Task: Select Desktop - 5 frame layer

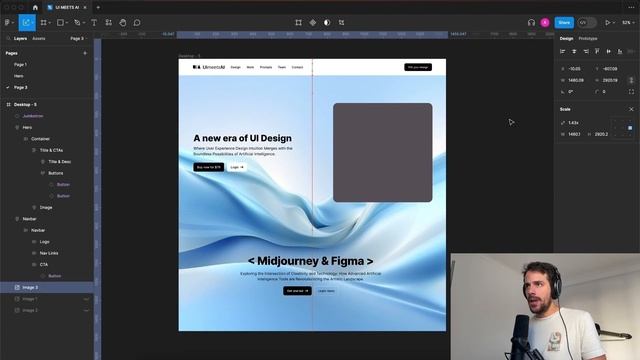Action: tap(25, 104)
